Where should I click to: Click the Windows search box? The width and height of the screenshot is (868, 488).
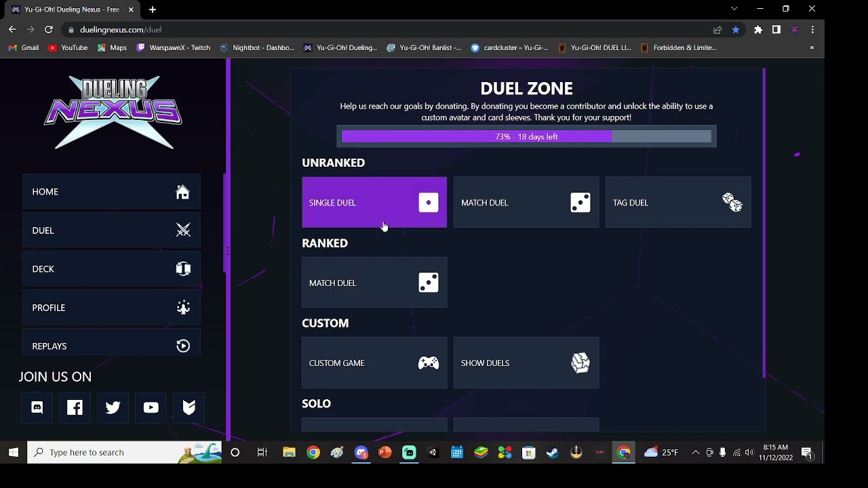pos(125,453)
